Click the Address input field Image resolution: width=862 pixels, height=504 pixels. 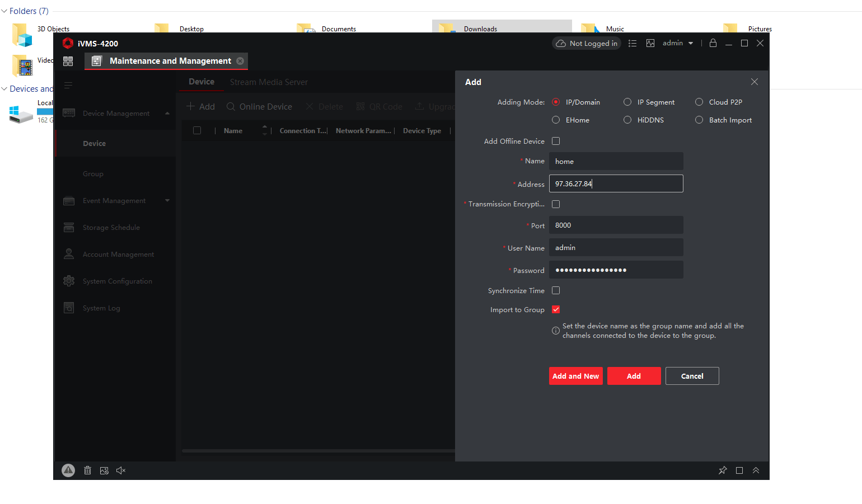coord(616,183)
